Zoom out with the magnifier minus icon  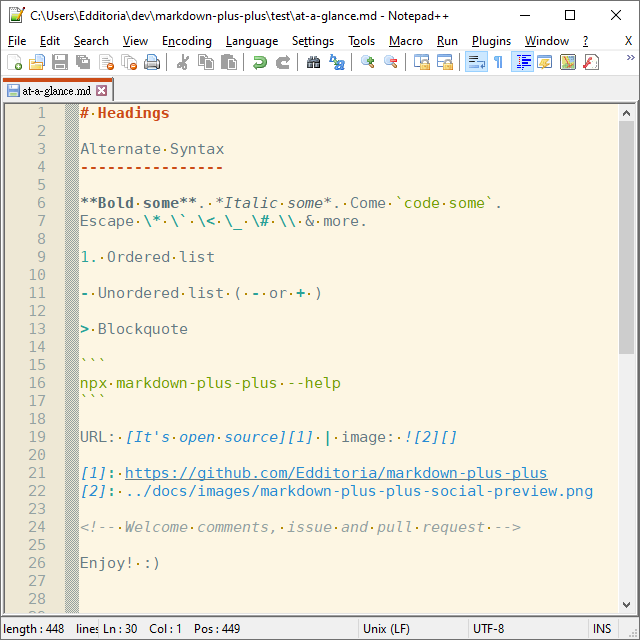(x=391, y=62)
